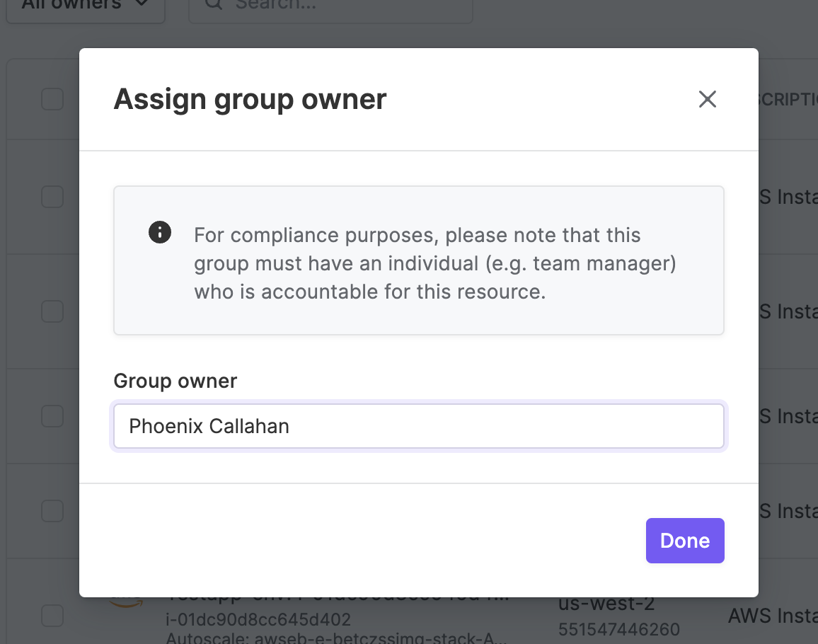Click the Group owner field label
818x644 pixels.
175,381
